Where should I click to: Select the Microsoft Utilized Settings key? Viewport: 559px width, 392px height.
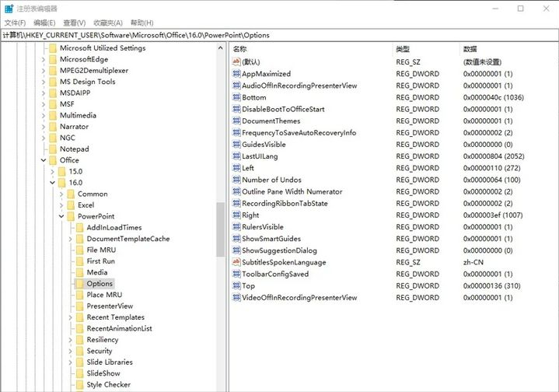click(x=103, y=48)
